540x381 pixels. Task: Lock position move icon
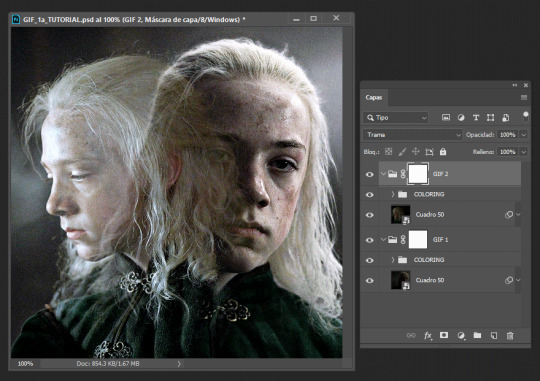click(x=416, y=152)
